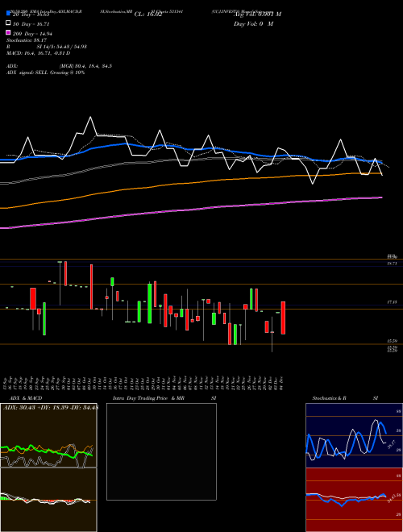This screenshot has height=532, width=403.
Task: Click the blue Stochastics chart panel
Action: pos(354,435)
